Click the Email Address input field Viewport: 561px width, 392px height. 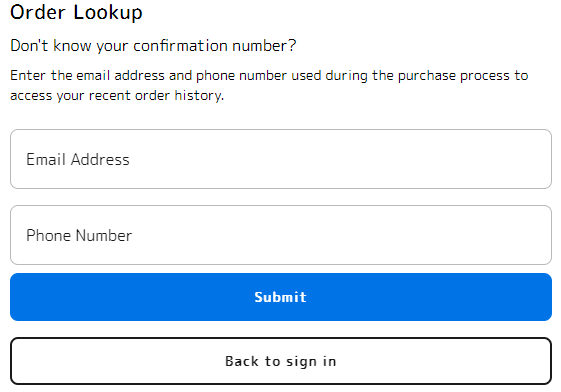click(x=281, y=159)
